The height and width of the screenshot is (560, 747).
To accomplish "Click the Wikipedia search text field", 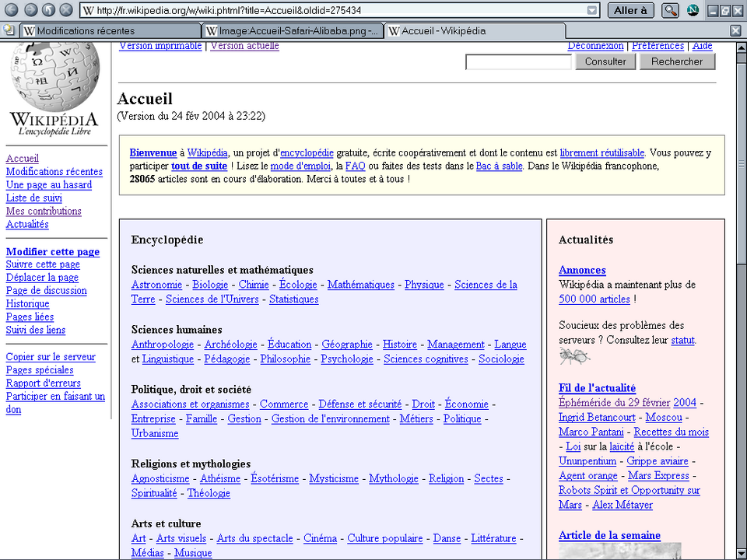I will coord(518,62).
